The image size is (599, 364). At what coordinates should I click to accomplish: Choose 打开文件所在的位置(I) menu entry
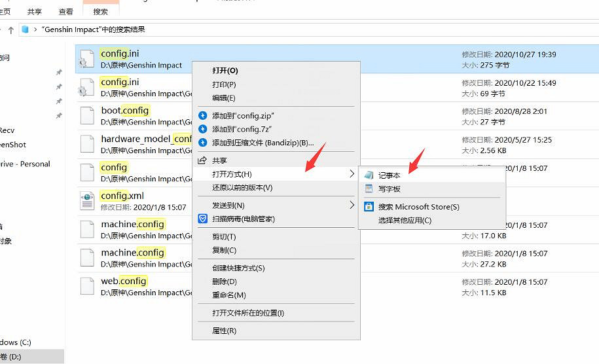[x=247, y=313]
